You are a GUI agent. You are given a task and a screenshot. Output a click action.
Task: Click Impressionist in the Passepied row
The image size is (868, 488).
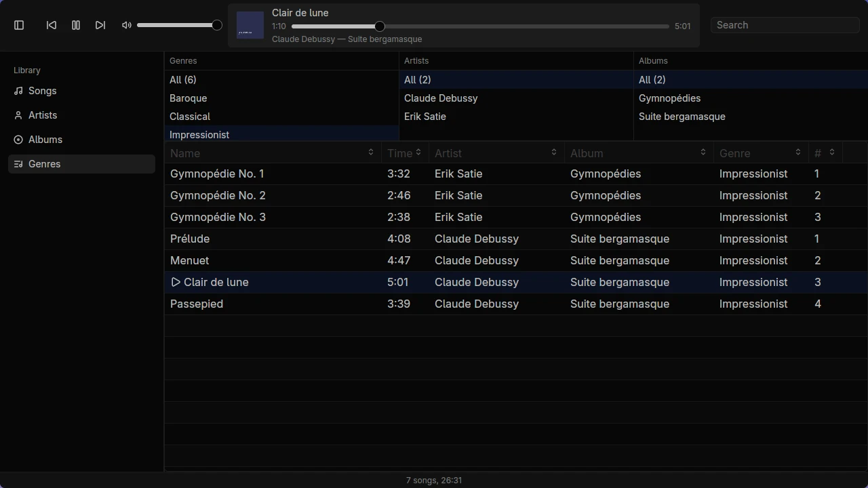coord(753,304)
